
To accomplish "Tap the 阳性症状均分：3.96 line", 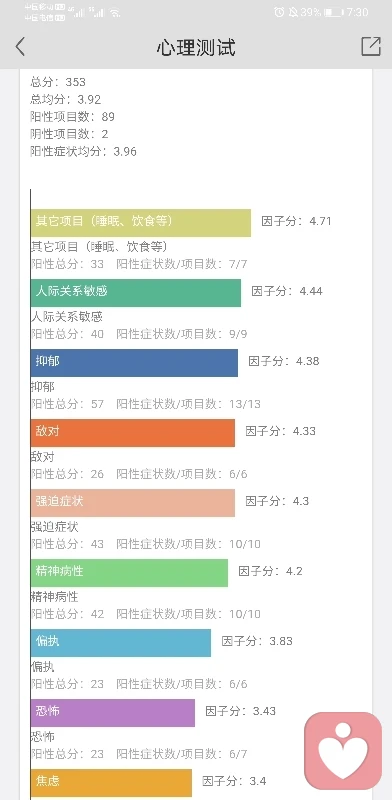I will (x=84, y=152).
